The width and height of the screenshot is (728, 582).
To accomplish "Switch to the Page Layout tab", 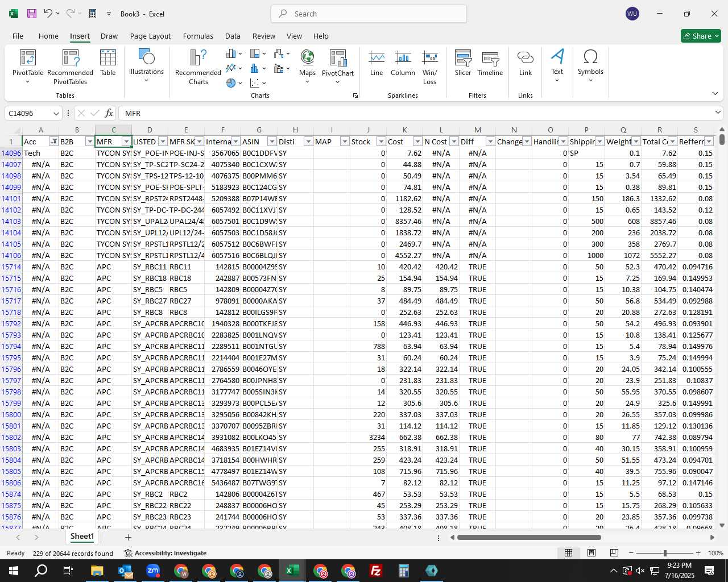I will point(150,36).
